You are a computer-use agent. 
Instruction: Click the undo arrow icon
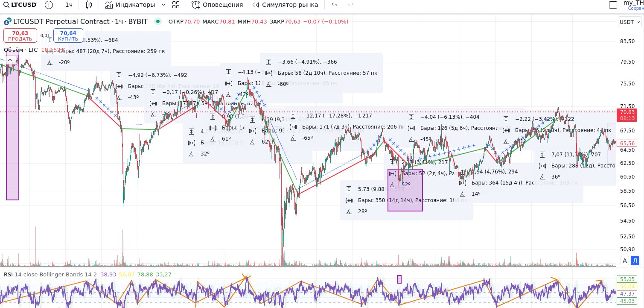click(x=334, y=5)
